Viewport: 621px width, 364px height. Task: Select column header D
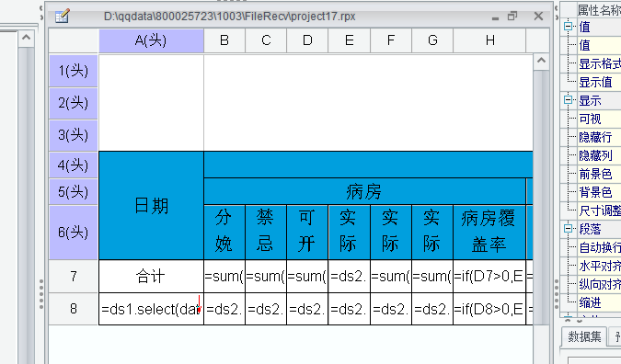[x=307, y=40]
